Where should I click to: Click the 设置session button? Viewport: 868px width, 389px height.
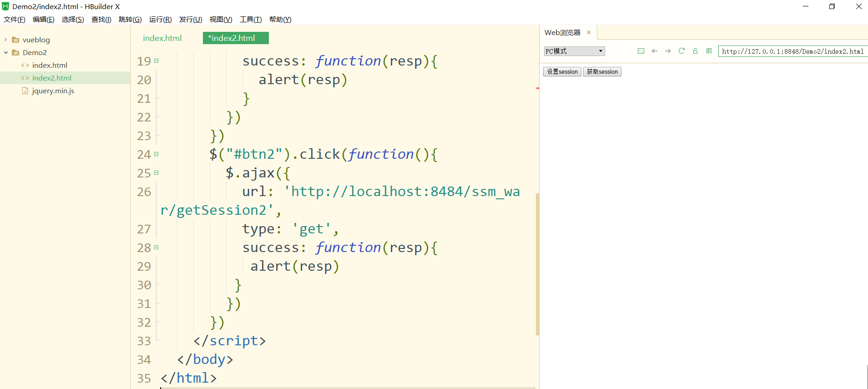click(562, 71)
